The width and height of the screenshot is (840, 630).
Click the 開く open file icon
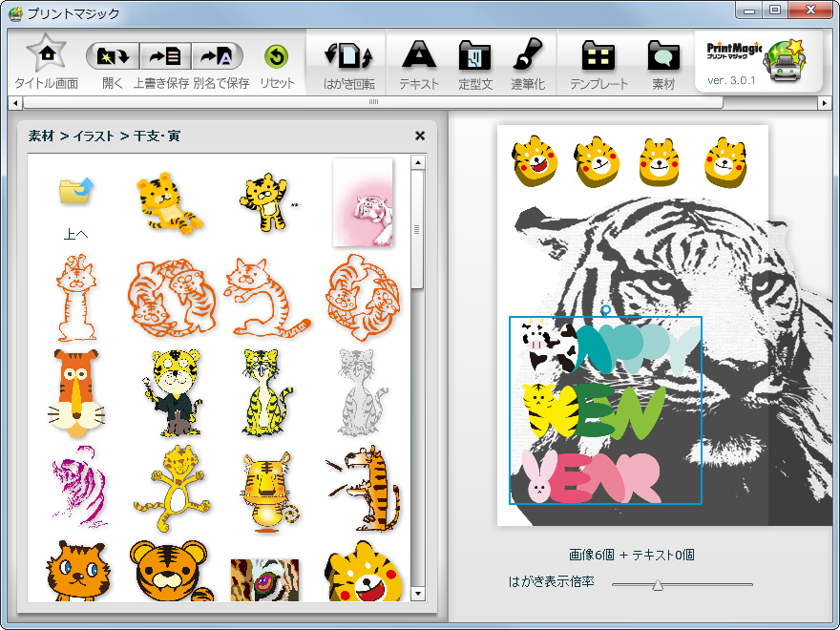click(x=113, y=56)
